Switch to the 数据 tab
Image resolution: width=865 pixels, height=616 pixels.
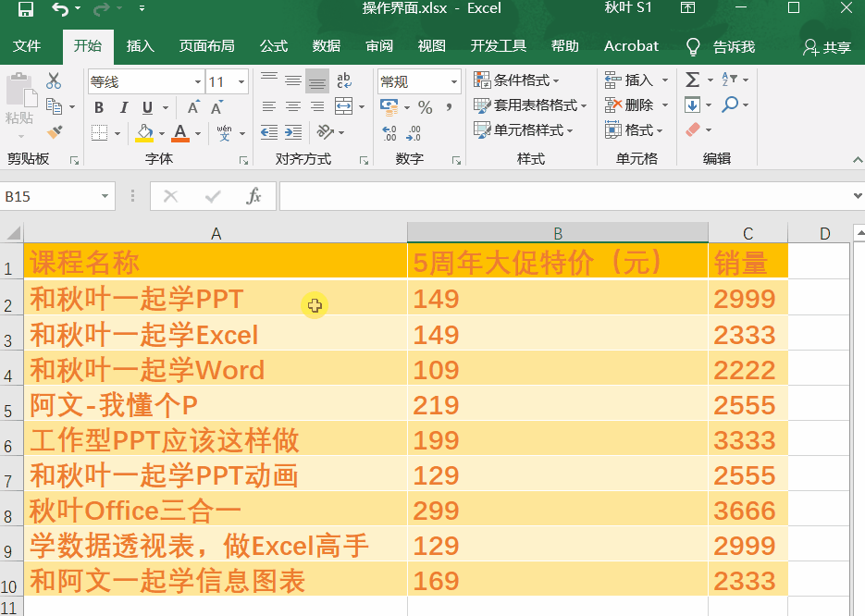point(327,45)
